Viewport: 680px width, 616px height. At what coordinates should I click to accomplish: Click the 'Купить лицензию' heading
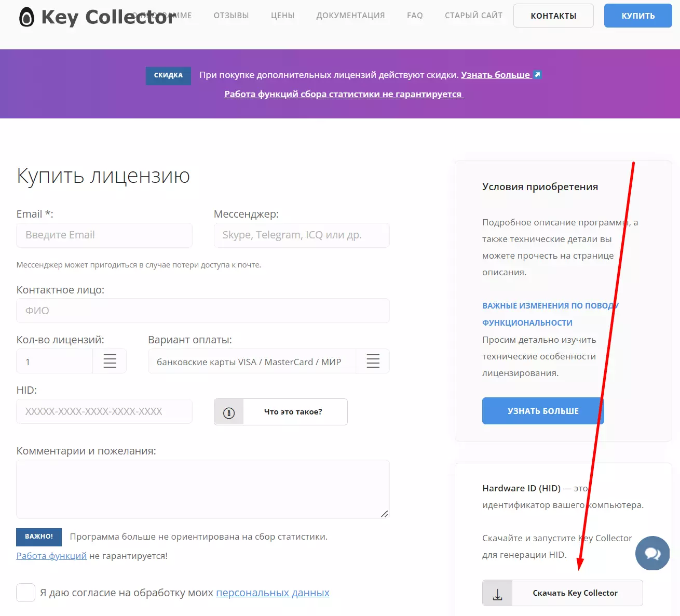pyautogui.click(x=103, y=176)
